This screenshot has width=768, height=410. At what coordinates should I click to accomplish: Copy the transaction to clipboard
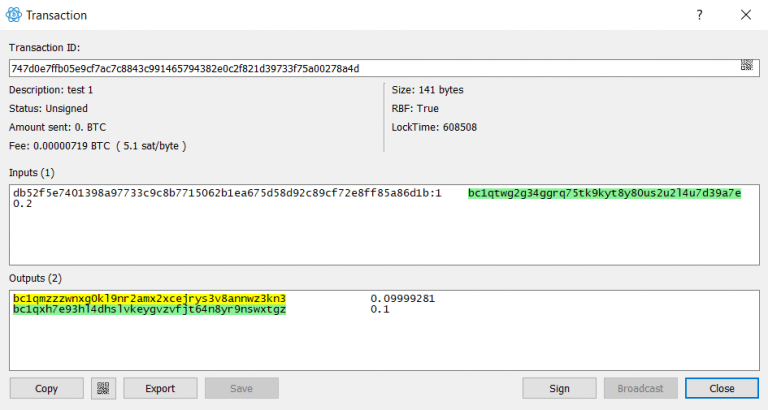point(47,388)
